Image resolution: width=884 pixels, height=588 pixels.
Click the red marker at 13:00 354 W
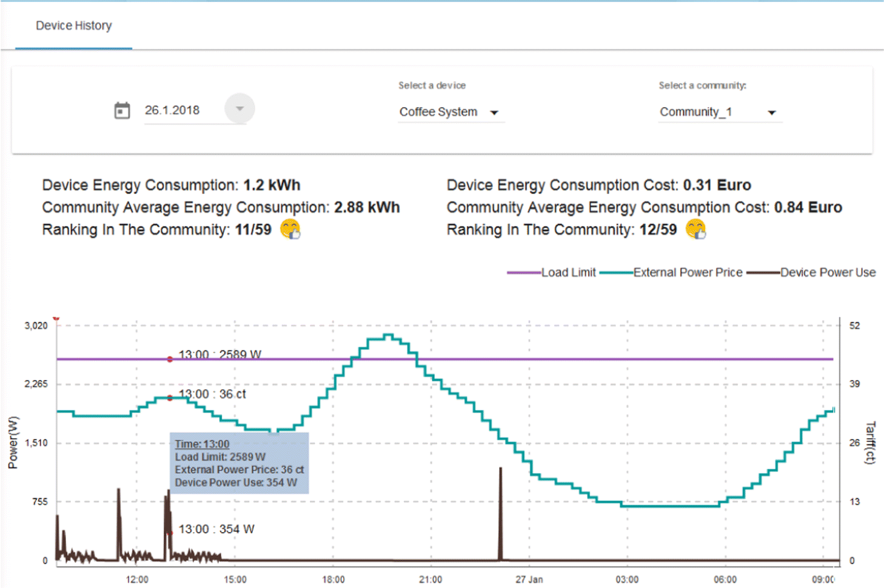click(x=171, y=533)
